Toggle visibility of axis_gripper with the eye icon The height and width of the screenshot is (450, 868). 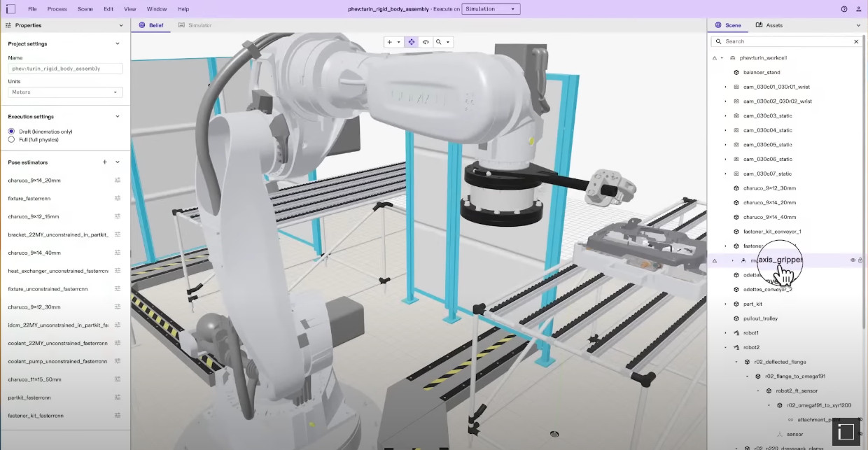(852, 260)
